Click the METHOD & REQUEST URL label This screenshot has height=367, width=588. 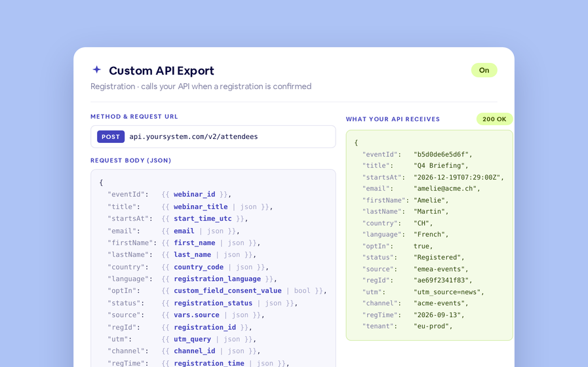134,117
